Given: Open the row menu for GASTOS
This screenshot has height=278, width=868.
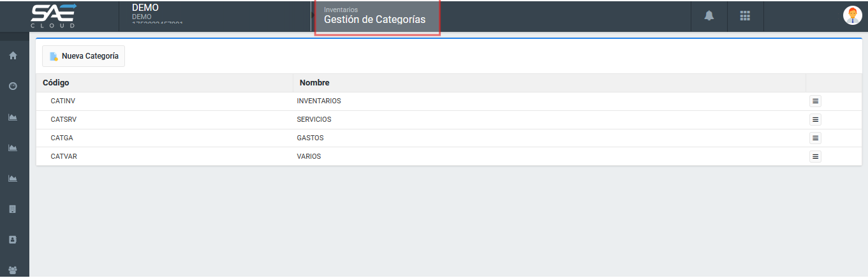Looking at the screenshot, I should 815,138.
